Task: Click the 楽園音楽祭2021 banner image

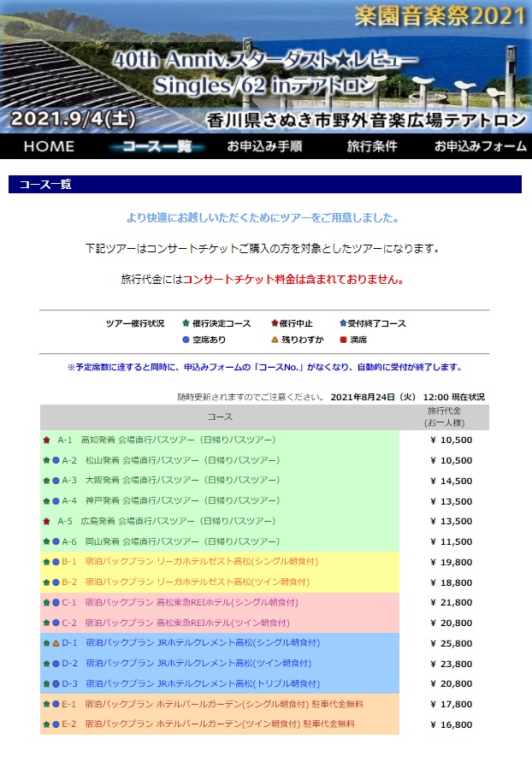Action: point(266,67)
